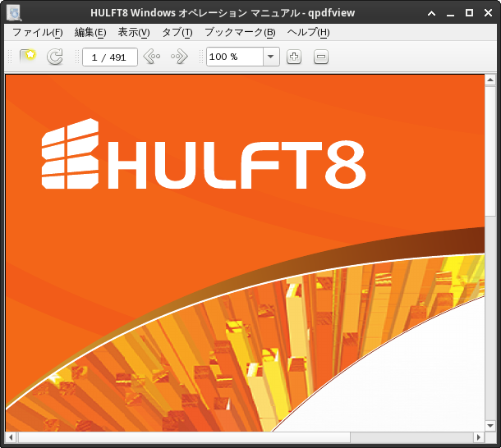Open the ヘルプ(H) menu
501x448 pixels.
[x=308, y=32]
